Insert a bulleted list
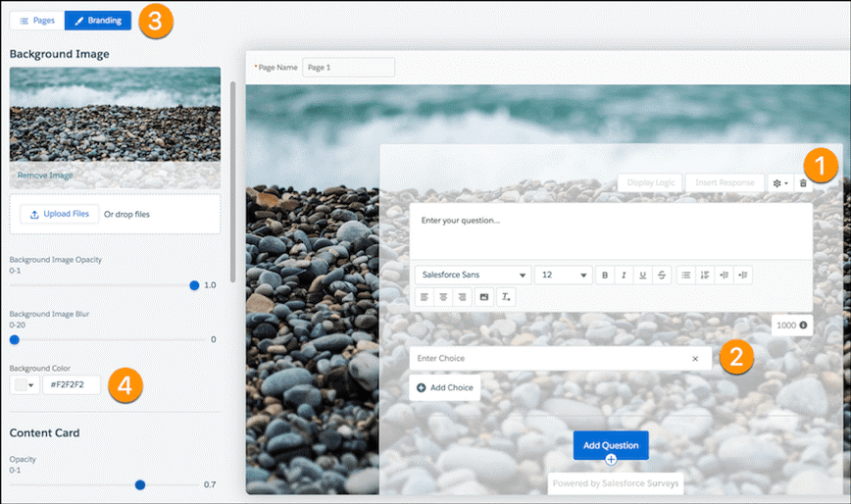Viewport: 851px width, 504px height. (x=686, y=276)
